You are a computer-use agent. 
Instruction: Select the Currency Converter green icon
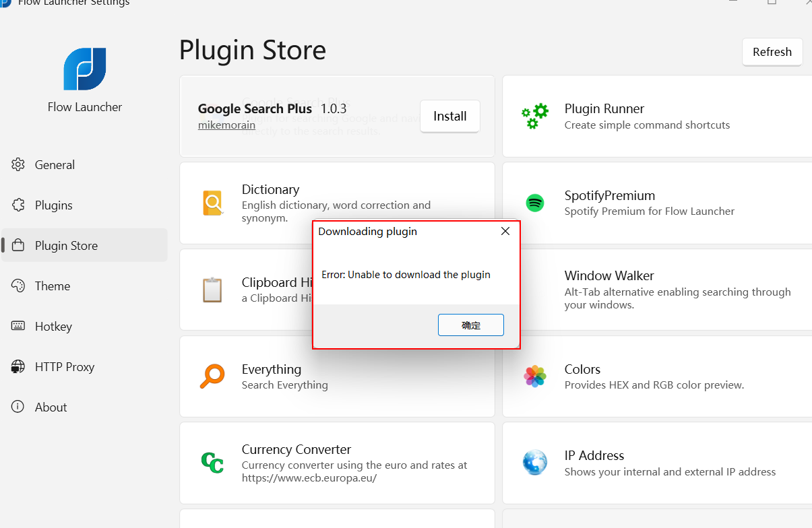[212, 463]
